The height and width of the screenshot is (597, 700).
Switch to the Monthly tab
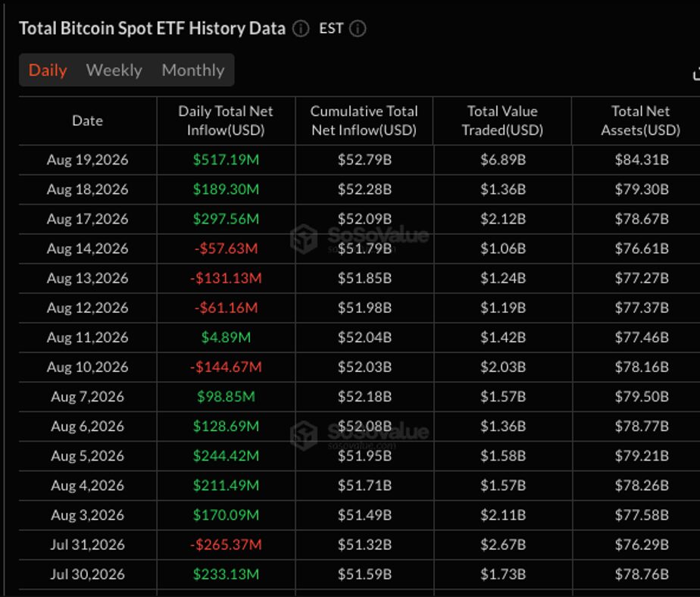coord(193,70)
